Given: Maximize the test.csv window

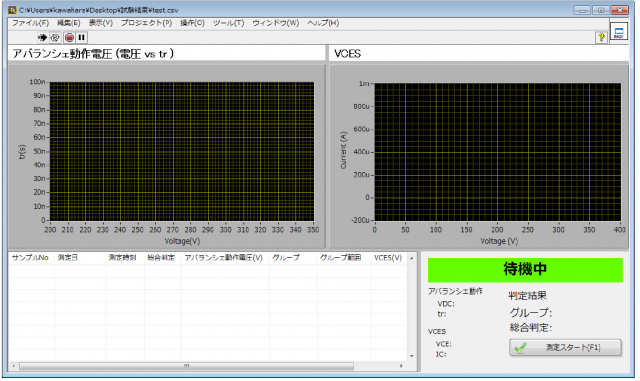Looking at the screenshot, I should click(601, 10).
